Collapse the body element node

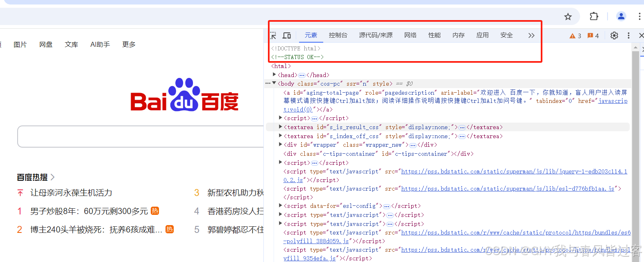tap(274, 83)
